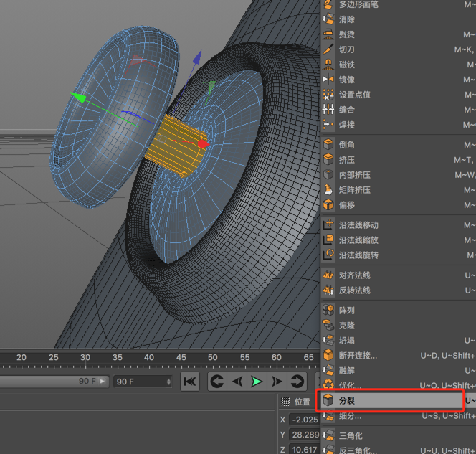Click the 位置 position header label
This screenshot has height=454, width=476.
[x=303, y=402]
